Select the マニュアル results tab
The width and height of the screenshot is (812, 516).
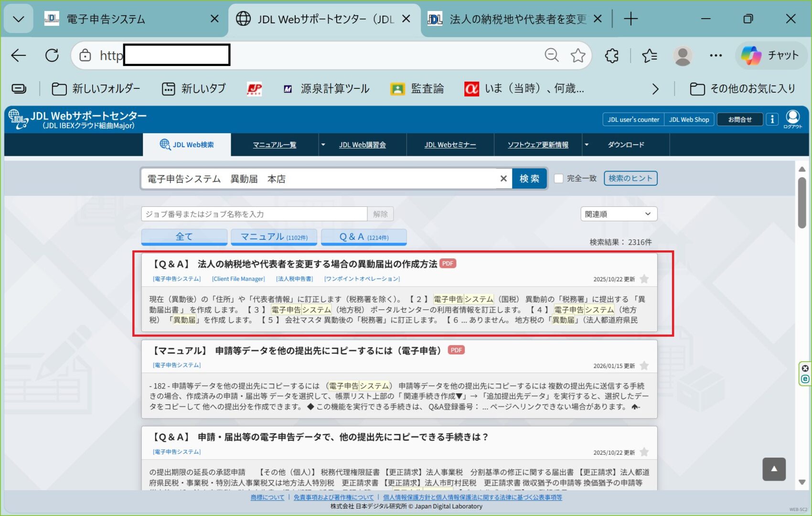point(274,237)
